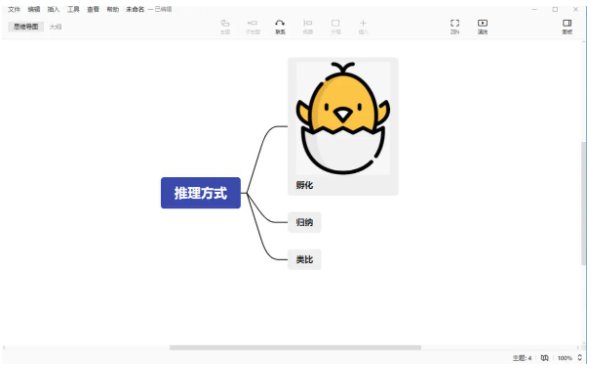Open the 帮助 menu
The width and height of the screenshot is (595, 369).
[x=113, y=9]
